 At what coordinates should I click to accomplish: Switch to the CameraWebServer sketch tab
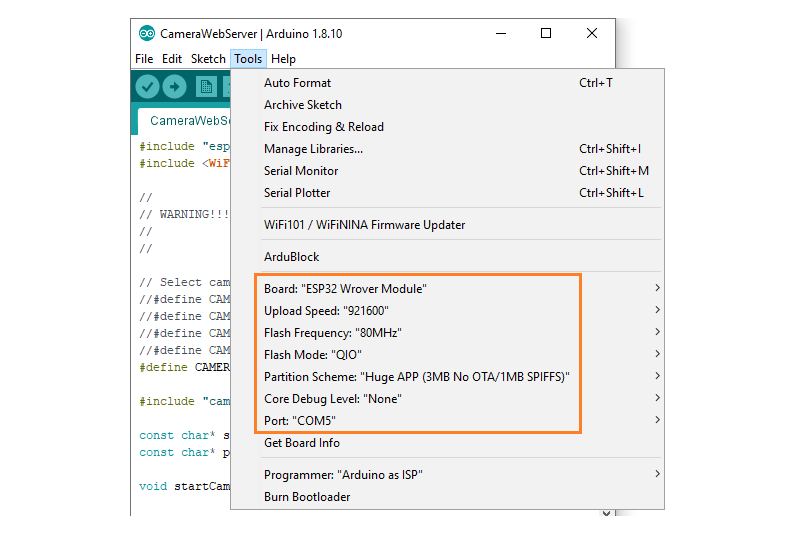pyautogui.click(x=184, y=120)
